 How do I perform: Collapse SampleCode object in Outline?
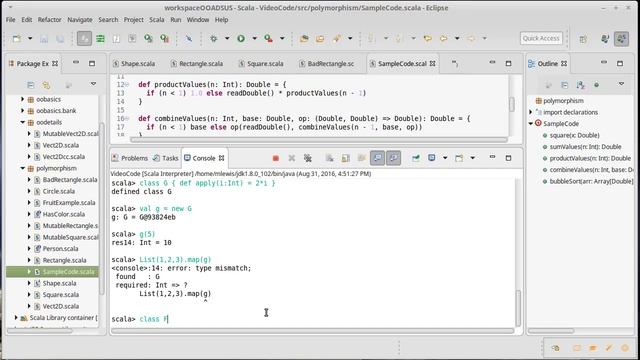(531, 124)
